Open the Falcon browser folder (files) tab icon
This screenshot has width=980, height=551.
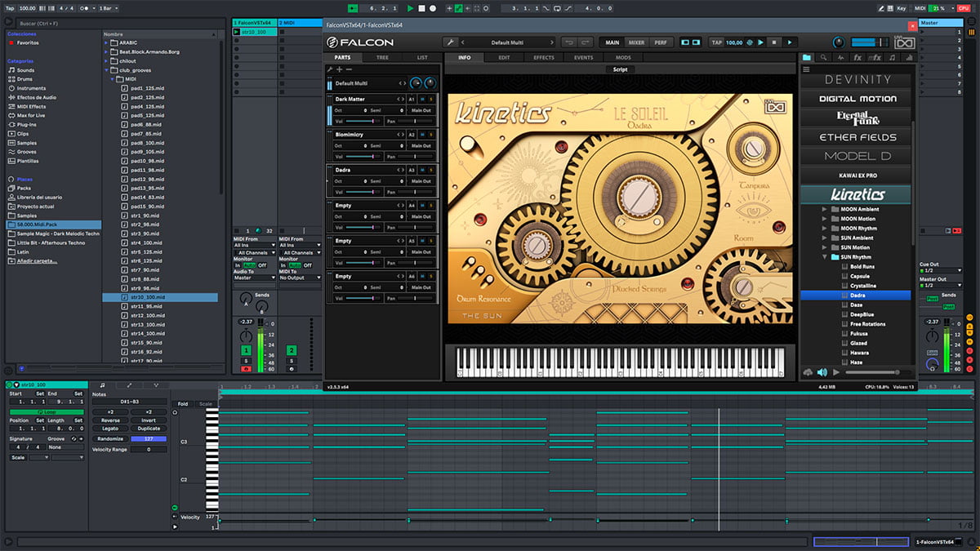[x=807, y=58]
